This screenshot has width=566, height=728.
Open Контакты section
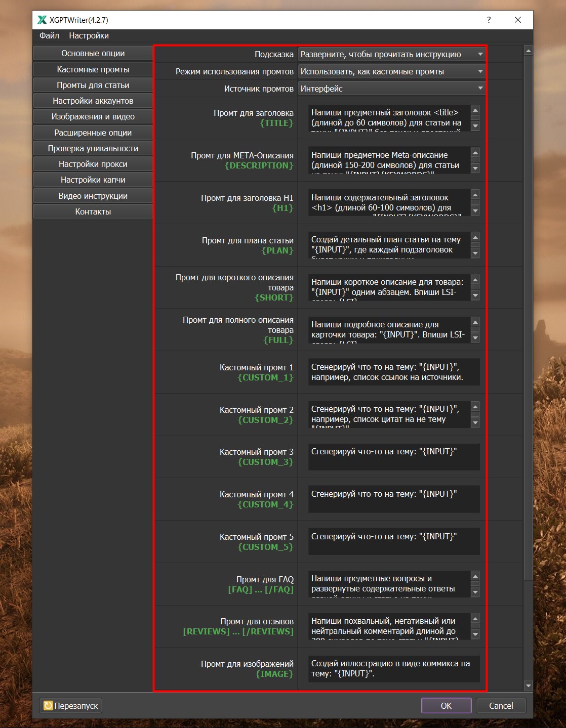tap(93, 211)
